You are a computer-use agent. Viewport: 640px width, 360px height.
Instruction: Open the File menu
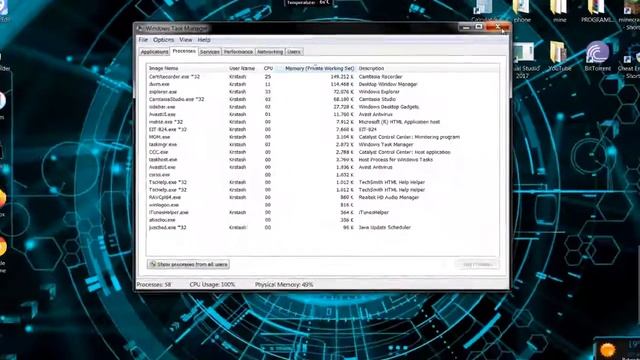click(143, 40)
